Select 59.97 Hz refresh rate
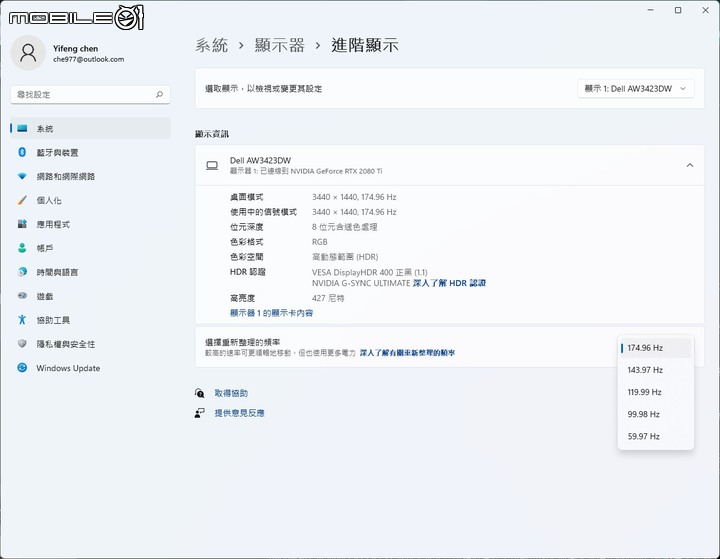Screen dimensions: 720x559 click(655, 436)
